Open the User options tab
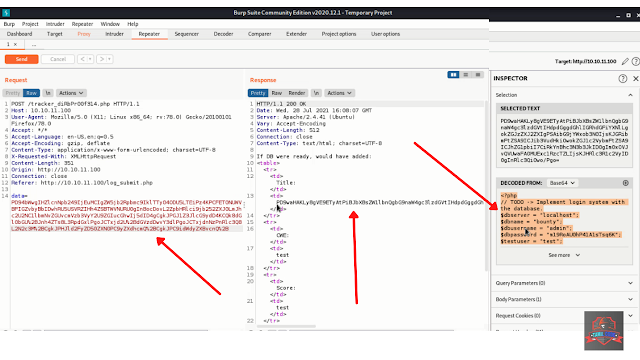 [x=385, y=34]
